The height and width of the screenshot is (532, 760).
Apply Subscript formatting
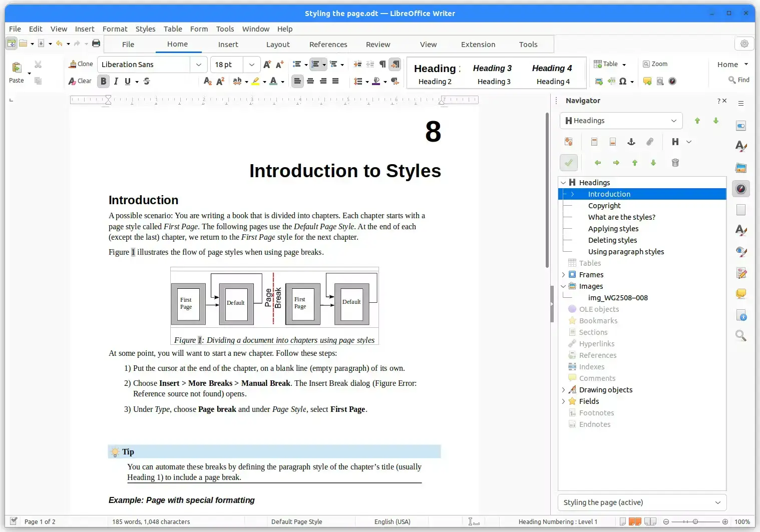click(x=208, y=81)
